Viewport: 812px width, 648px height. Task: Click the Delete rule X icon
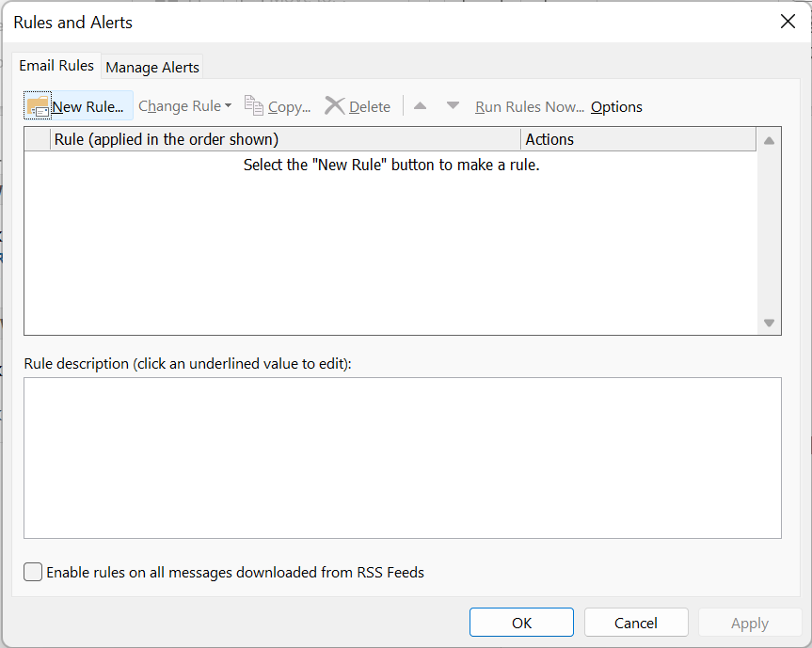[x=335, y=105]
